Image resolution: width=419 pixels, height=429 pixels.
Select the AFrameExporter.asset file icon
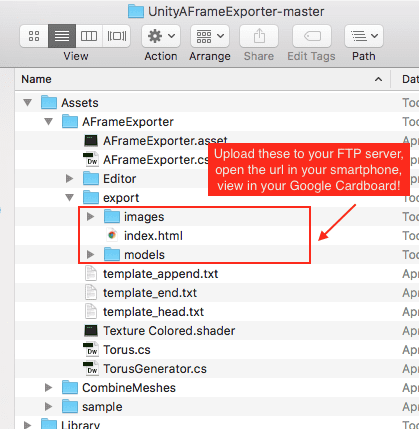91,141
